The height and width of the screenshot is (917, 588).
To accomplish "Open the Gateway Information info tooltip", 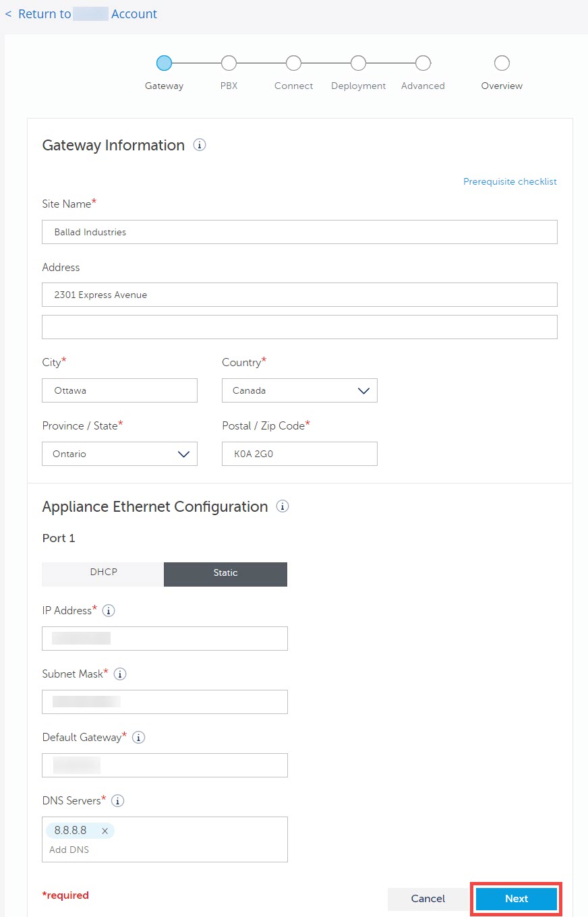I will [x=199, y=145].
